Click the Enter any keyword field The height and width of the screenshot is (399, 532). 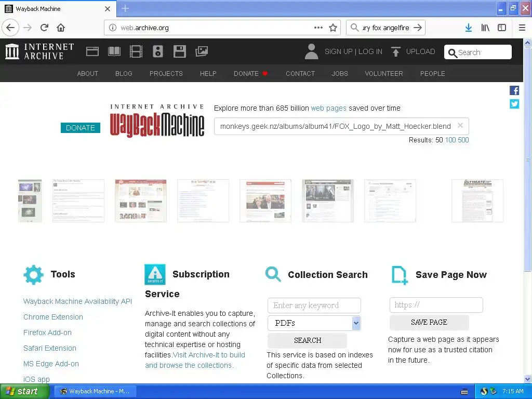[314, 305]
